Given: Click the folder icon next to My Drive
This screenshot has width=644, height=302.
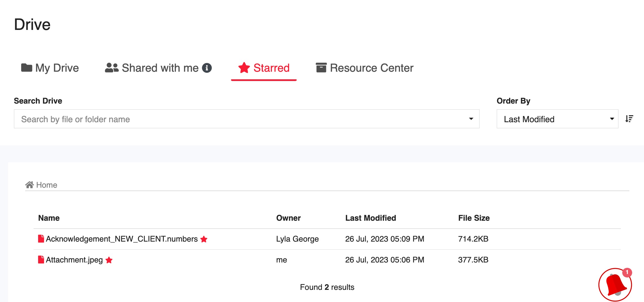Looking at the screenshot, I should 27,68.
